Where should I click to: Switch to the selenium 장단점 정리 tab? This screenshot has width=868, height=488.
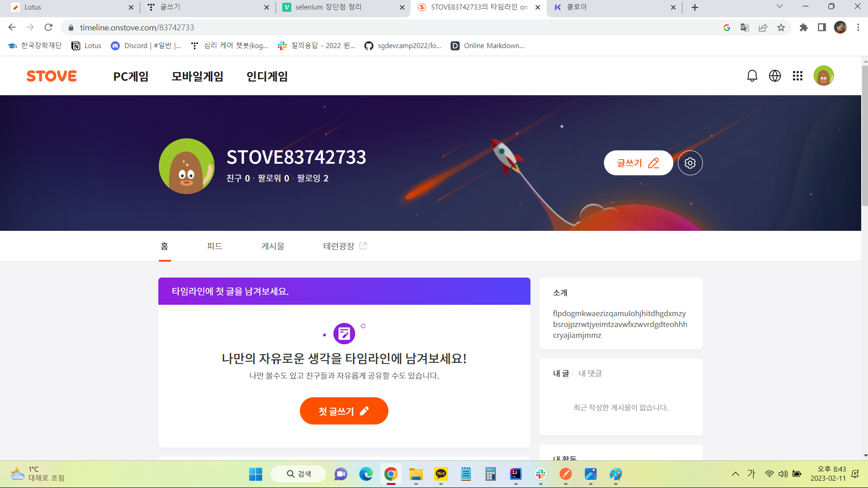pyautogui.click(x=343, y=7)
